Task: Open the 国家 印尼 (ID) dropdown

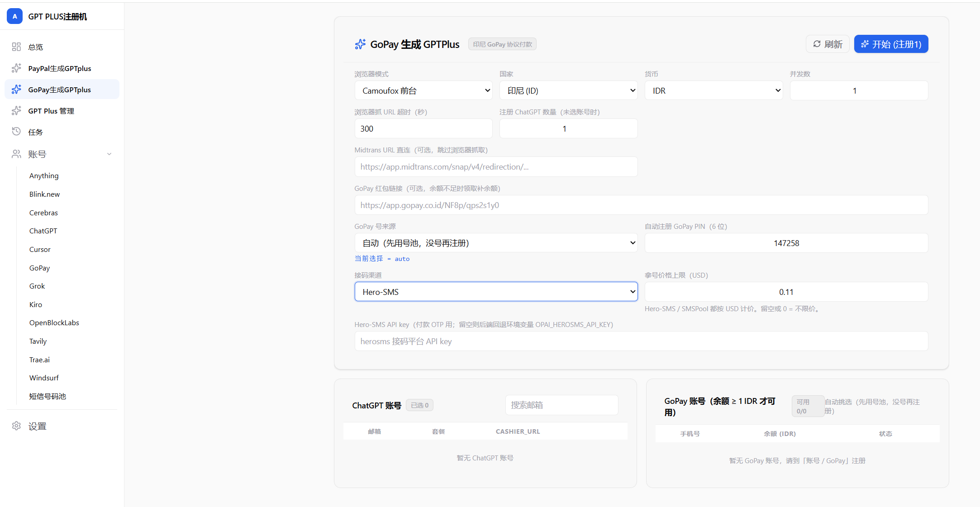Action: tap(569, 90)
